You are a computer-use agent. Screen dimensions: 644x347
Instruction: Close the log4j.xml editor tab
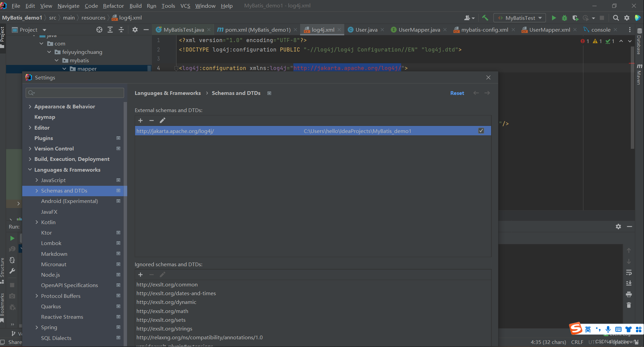(x=339, y=30)
